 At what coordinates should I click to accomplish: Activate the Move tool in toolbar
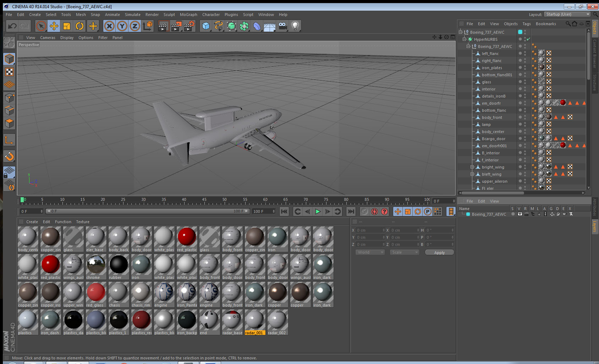[x=54, y=26]
